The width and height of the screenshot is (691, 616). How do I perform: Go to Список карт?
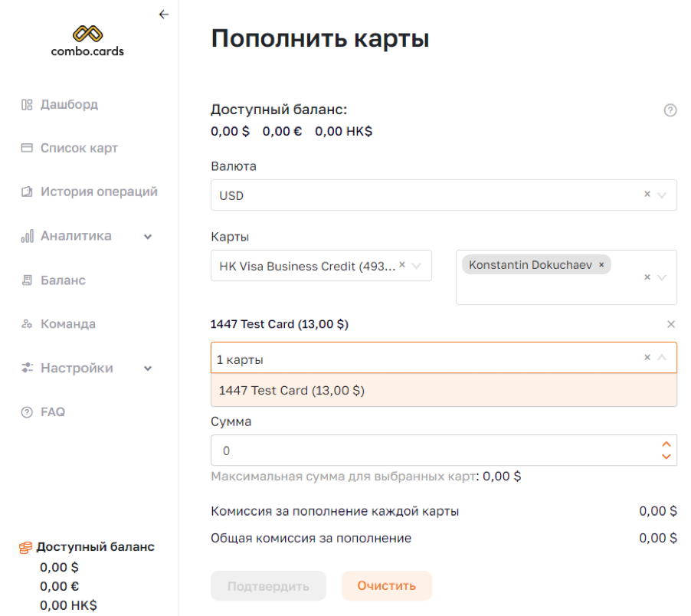[x=79, y=148]
